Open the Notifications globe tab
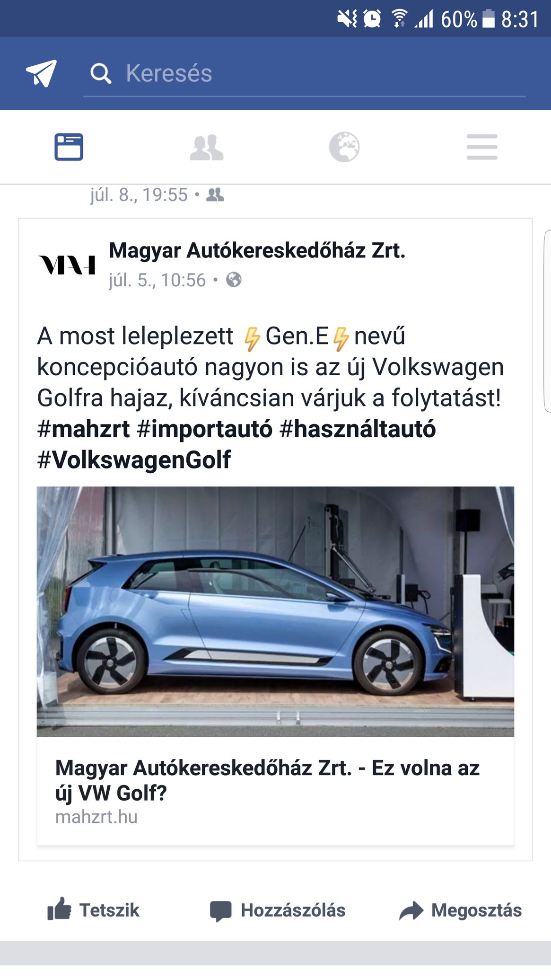This screenshot has height=980, width=551. 344,147
